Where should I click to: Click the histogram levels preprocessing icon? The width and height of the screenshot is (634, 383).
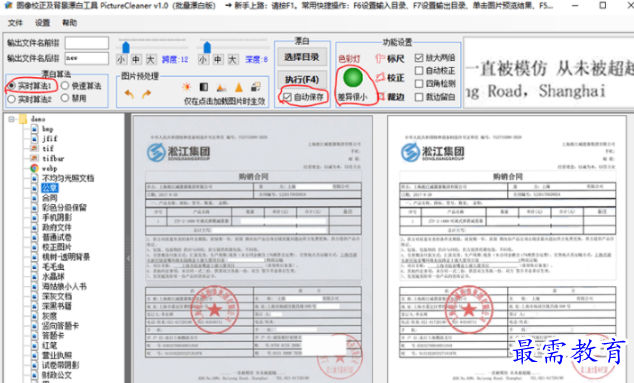point(221,87)
